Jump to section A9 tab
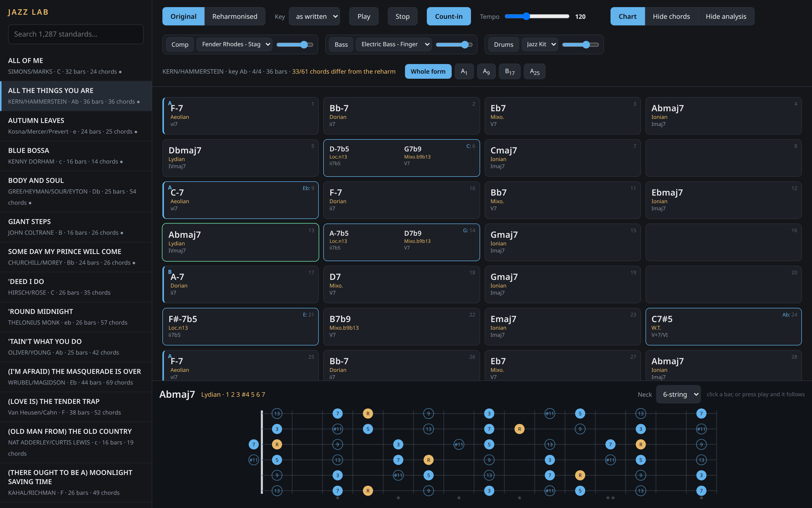 (486, 71)
